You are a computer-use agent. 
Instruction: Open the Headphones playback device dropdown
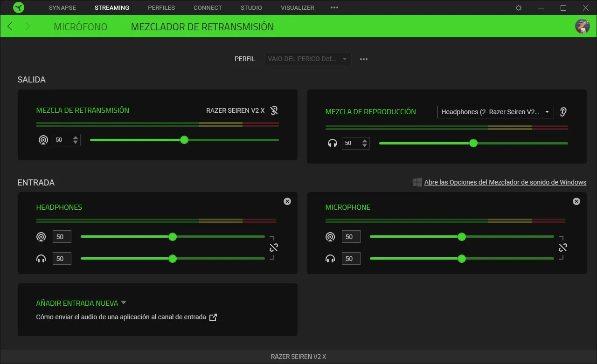click(x=495, y=112)
